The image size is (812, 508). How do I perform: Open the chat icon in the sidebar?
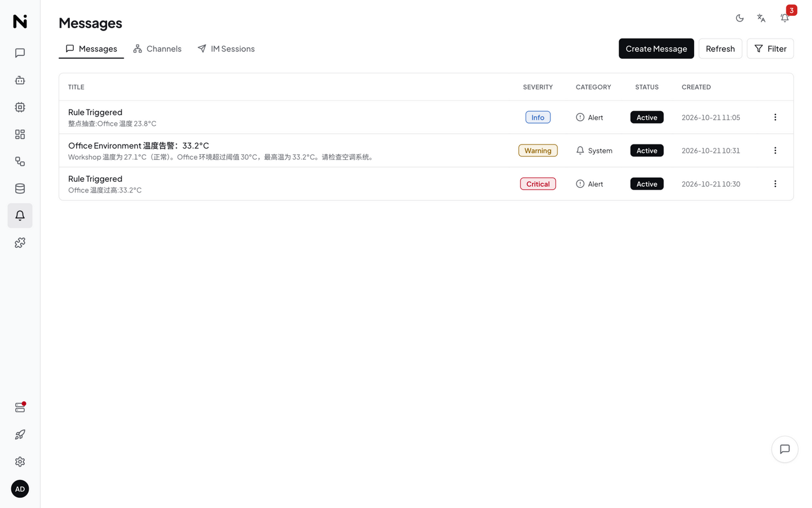click(x=20, y=53)
